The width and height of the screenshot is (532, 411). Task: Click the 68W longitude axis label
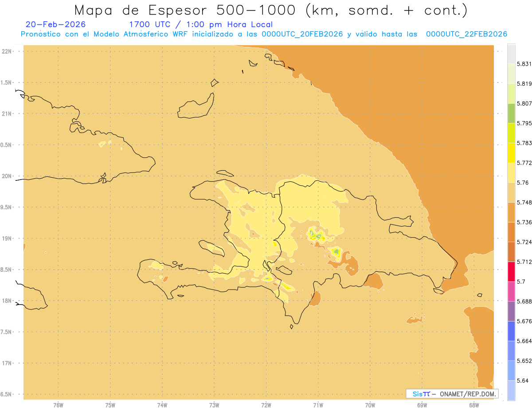474,405
